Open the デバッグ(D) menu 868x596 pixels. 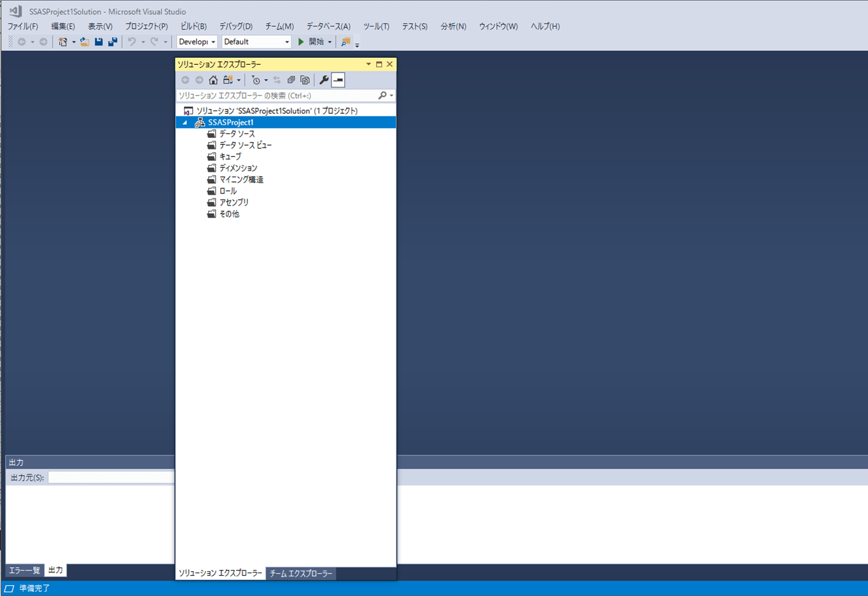pos(236,26)
